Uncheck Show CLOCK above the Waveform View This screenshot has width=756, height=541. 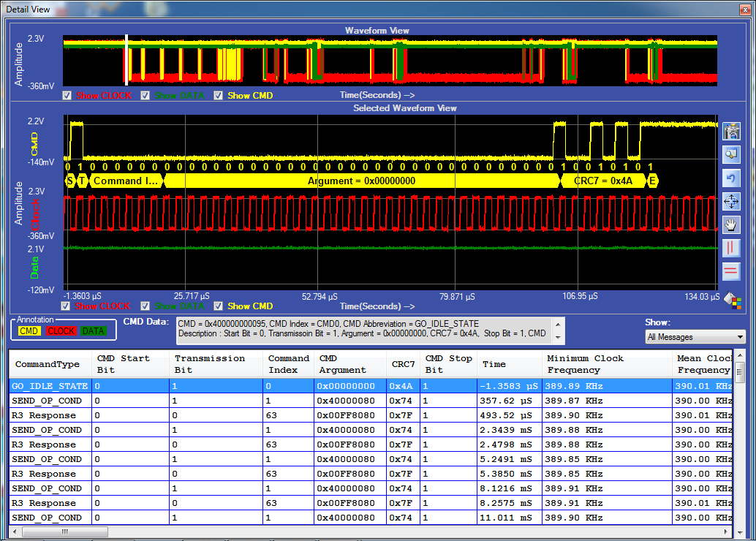67,95
